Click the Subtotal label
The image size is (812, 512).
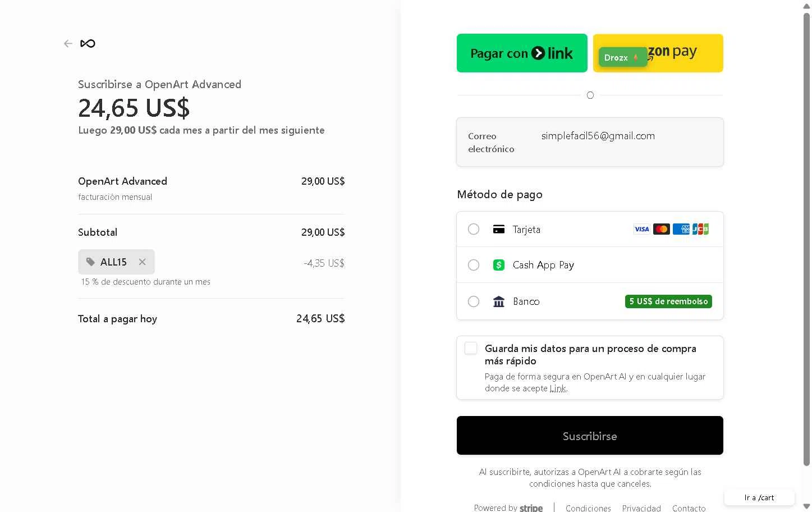(98, 232)
